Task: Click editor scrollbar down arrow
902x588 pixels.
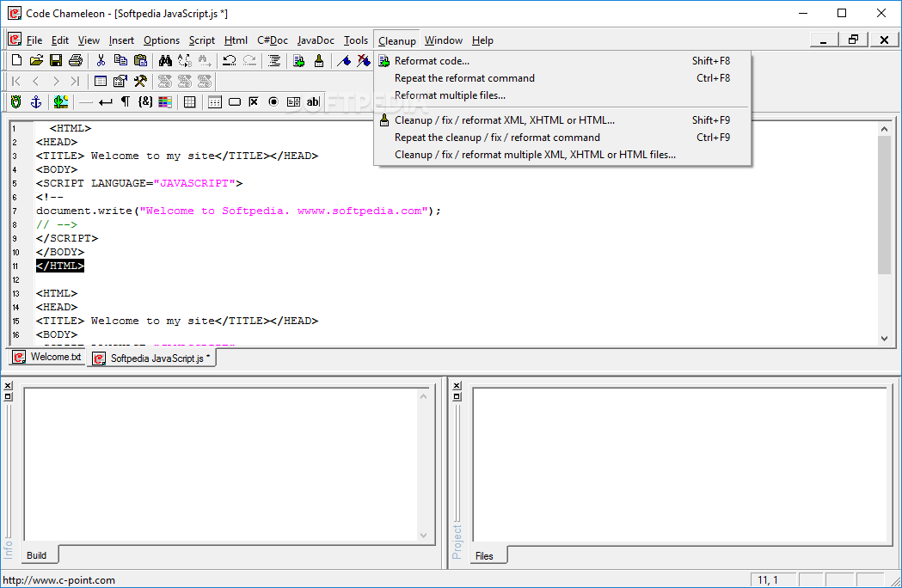Action: pos(885,339)
